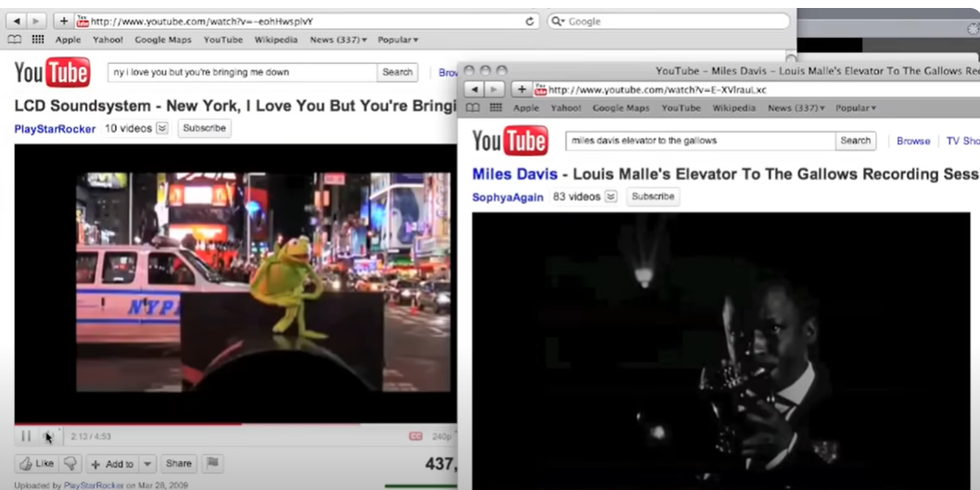Reload the page in back window
The image size is (980, 490).
click(x=529, y=21)
